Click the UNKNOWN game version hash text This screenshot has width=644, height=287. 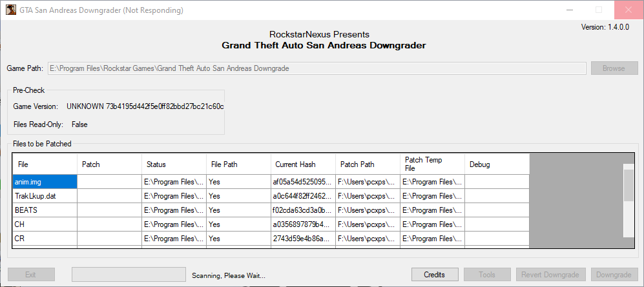[x=145, y=106]
